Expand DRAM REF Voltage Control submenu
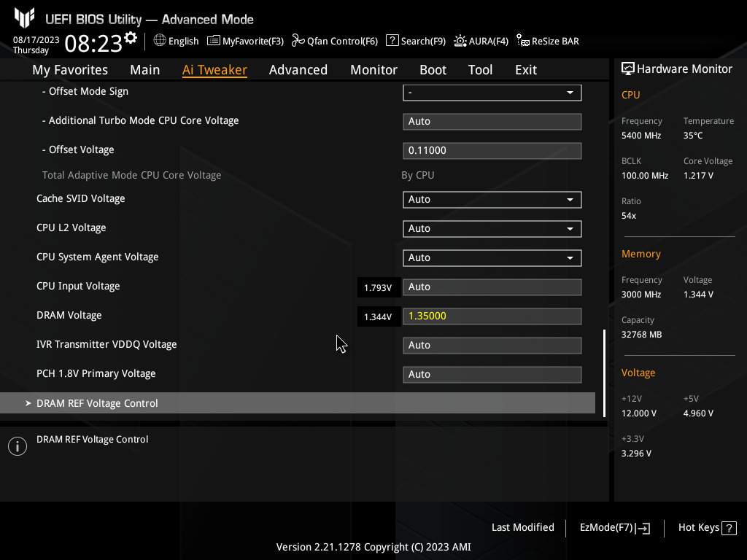Image resolution: width=747 pixels, height=560 pixels. click(298, 402)
